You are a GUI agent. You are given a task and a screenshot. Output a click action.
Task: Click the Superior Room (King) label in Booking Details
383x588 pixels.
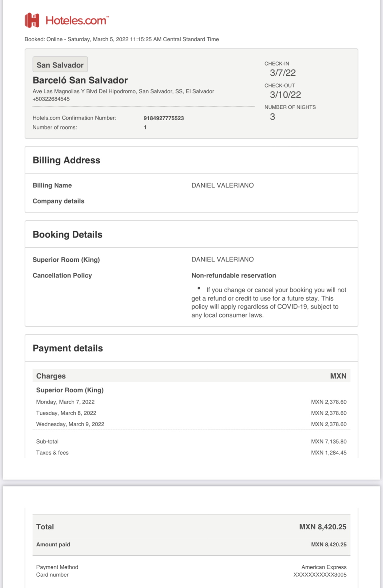[x=66, y=260]
